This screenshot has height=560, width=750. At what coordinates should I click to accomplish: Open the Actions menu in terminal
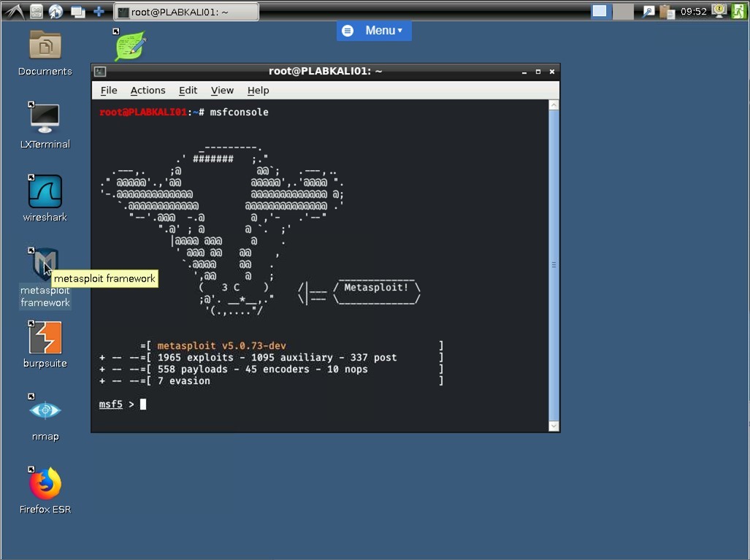[148, 91]
